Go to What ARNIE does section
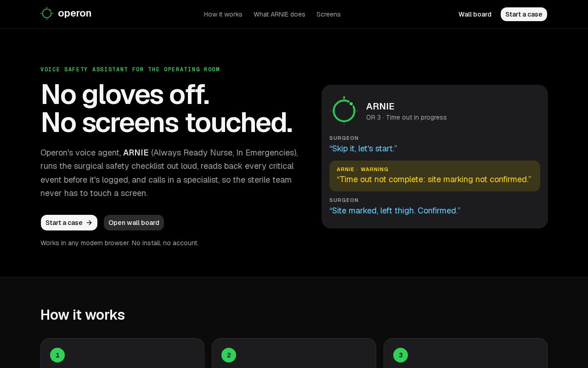 tap(279, 14)
